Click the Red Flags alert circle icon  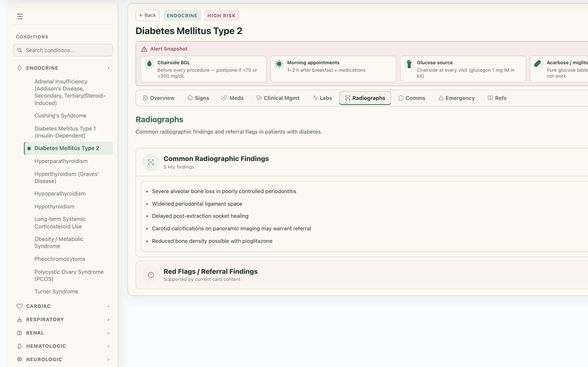pos(151,275)
